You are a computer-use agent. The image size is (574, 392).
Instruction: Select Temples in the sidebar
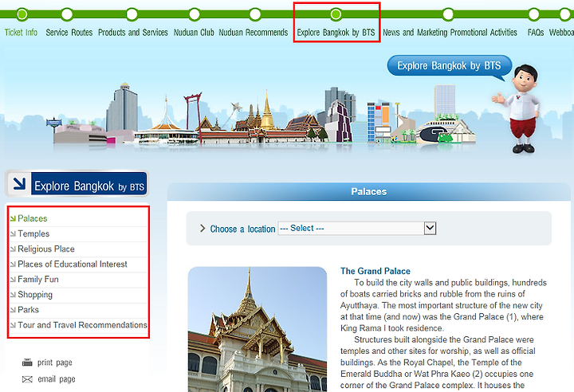point(33,233)
